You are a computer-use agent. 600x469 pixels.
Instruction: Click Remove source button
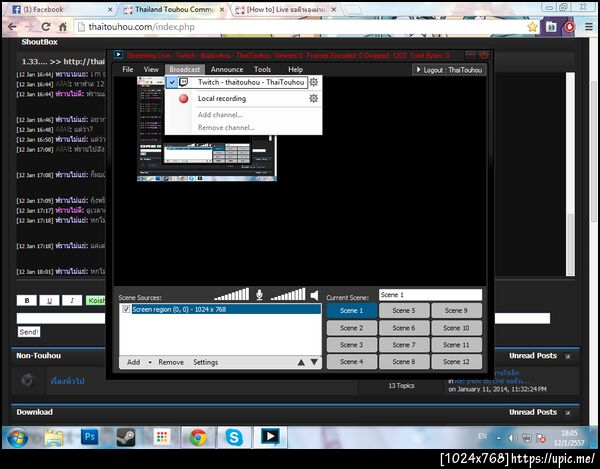(x=171, y=362)
